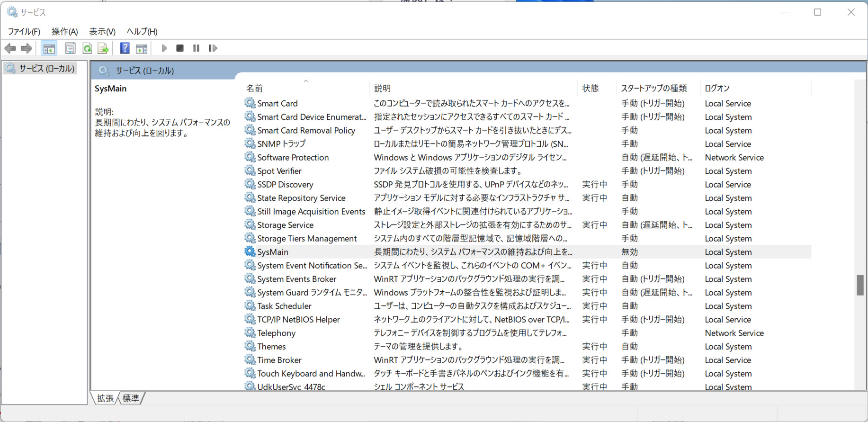This screenshot has height=422, width=868.
Task: Sort by the 名前 column header
Action: coord(307,88)
